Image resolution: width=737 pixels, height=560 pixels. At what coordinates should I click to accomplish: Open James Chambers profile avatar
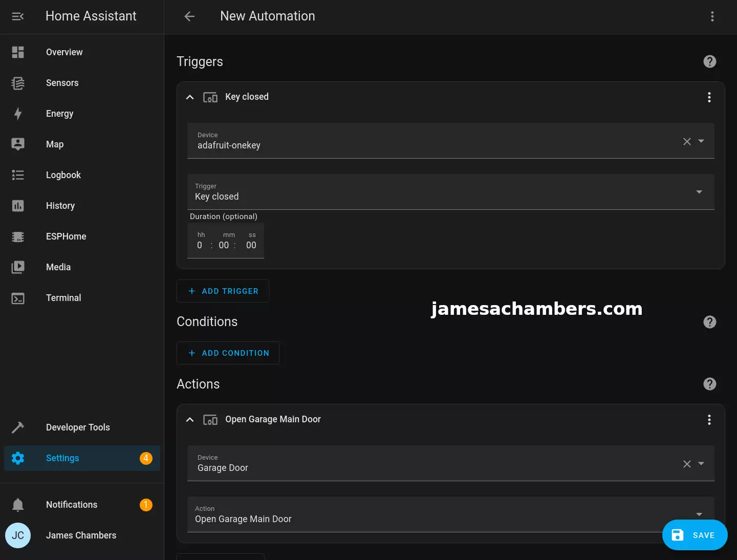18,535
